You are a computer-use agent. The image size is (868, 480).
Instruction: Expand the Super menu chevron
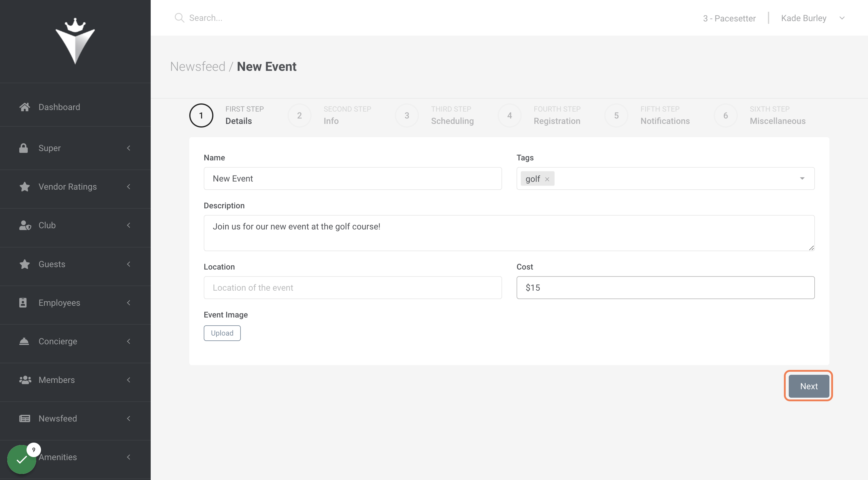tap(128, 148)
